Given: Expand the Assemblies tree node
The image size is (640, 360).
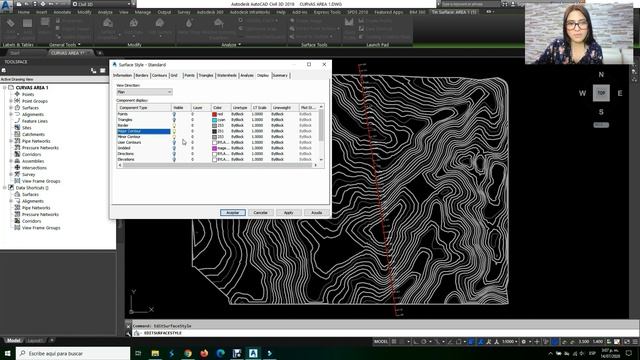Looking at the screenshot, I should [11, 161].
